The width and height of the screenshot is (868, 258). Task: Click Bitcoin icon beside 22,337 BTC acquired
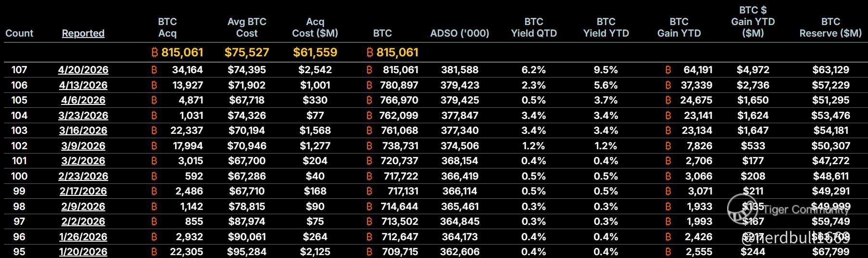pos(154,130)
